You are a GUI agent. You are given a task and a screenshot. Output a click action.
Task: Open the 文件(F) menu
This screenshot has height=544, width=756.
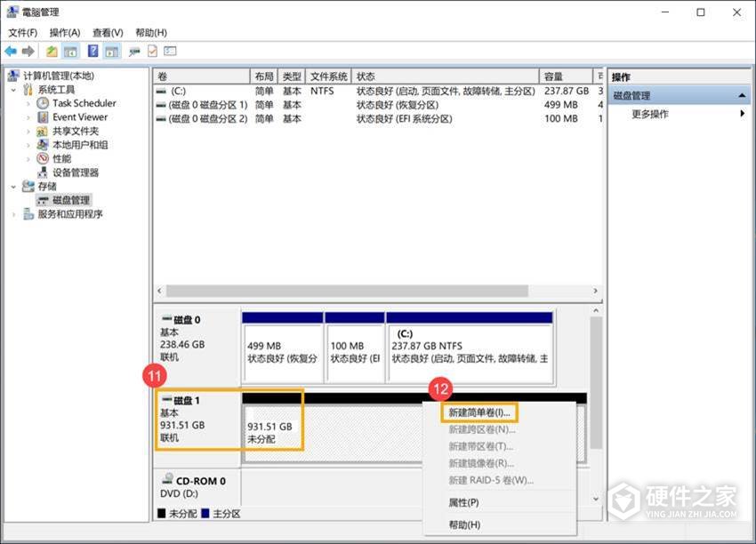(x=22, y=32)
